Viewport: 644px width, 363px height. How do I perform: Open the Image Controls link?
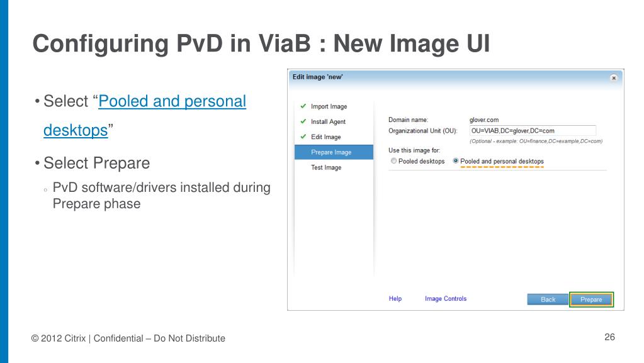click(446, 299)
